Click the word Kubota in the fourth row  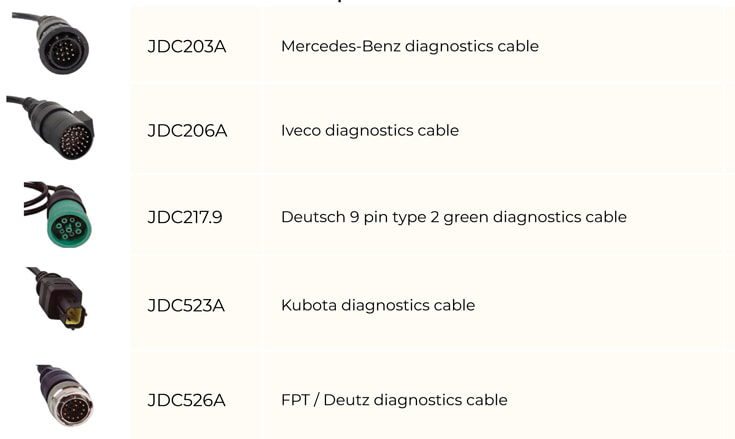point(308,305)
